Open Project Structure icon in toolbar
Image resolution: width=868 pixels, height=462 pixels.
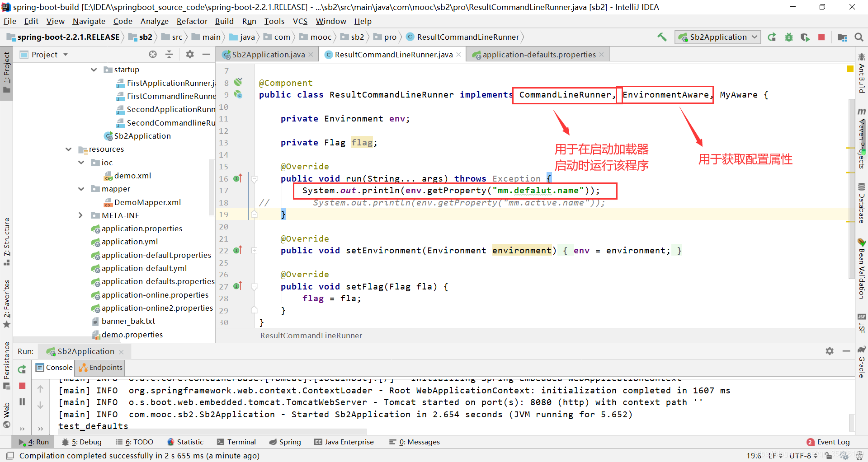(842, 37)
